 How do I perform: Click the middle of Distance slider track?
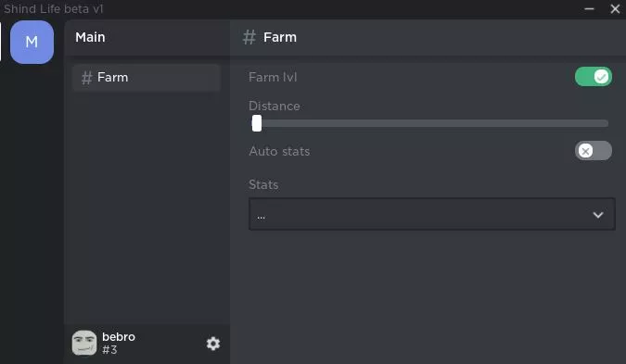pos(430,123)
